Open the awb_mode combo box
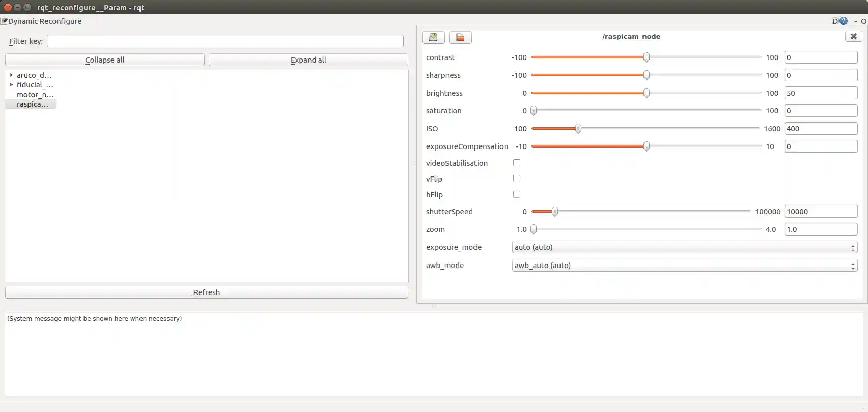Image resolution: width=868 pixels, height=412 pixels. [685, 266]
